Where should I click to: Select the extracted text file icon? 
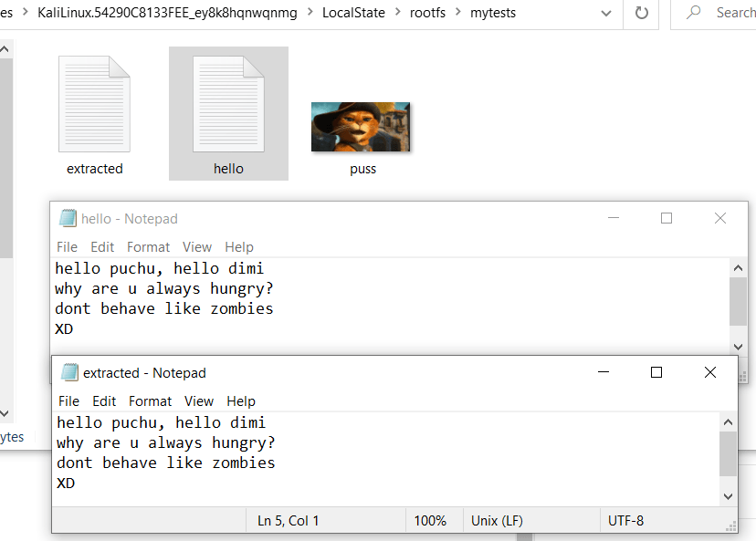(94, 104)
